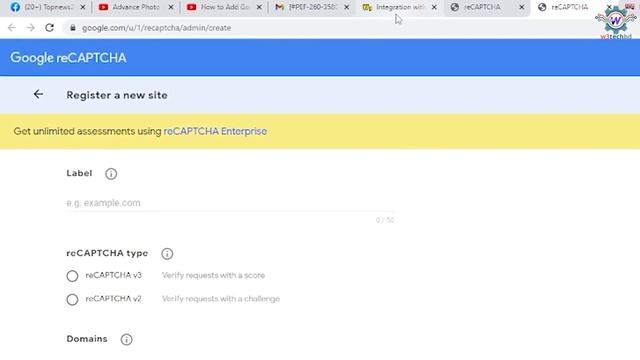Click the Gmail favicon on the mail tab
Screen dimensions: 640x360
coord(279,7)
